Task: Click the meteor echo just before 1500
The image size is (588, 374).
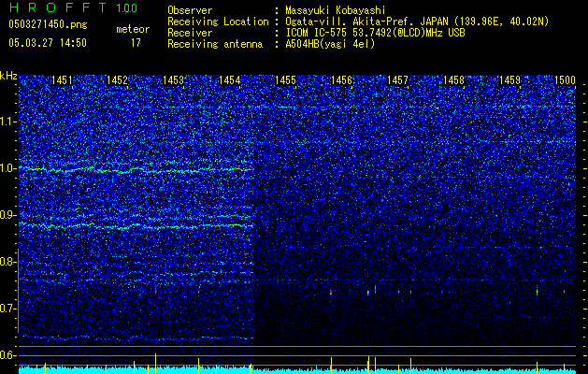Action: (x=564, y=291)
